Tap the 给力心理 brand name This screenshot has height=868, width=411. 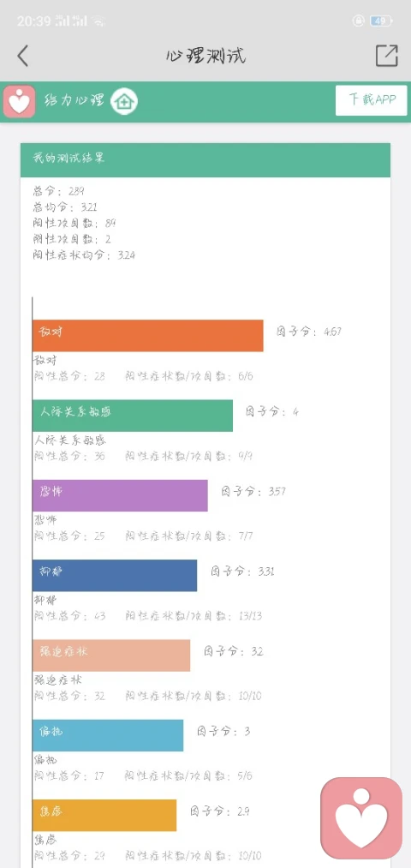[74, 101]
